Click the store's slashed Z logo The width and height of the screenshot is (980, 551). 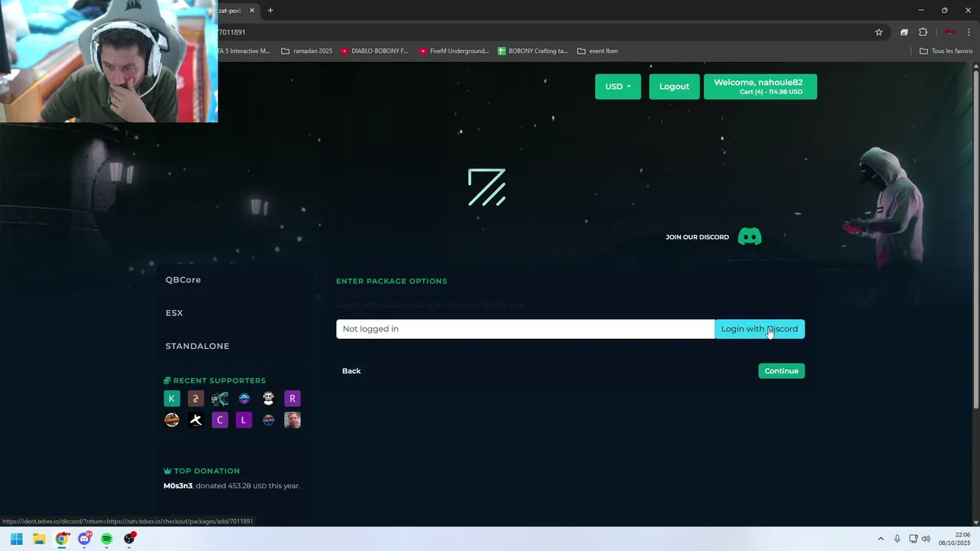pyautogui.click(x=487, y=187)
